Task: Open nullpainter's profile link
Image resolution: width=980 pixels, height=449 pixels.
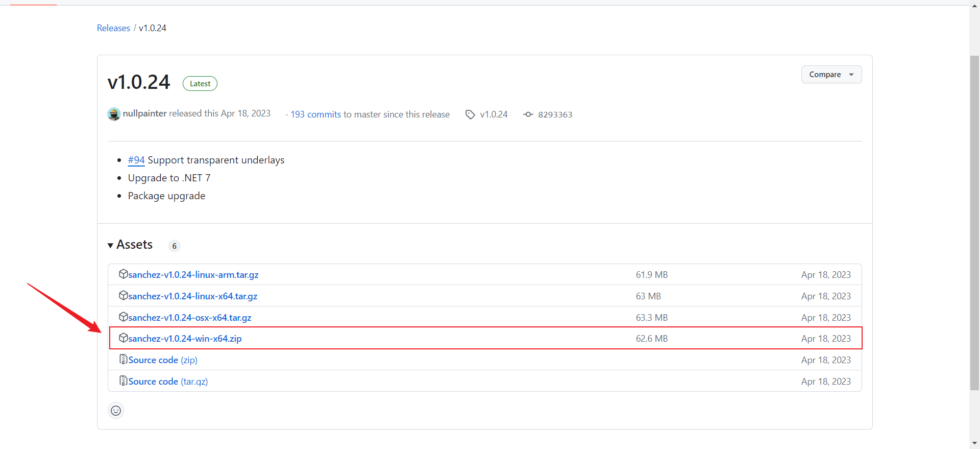Action: 144,113
